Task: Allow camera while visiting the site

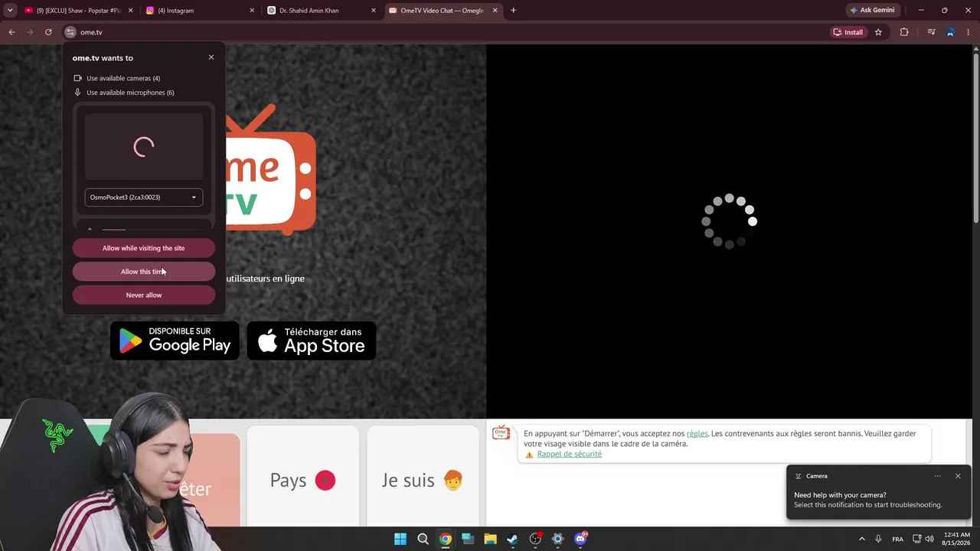Action: pyautogui.click(x=144, y=248)
